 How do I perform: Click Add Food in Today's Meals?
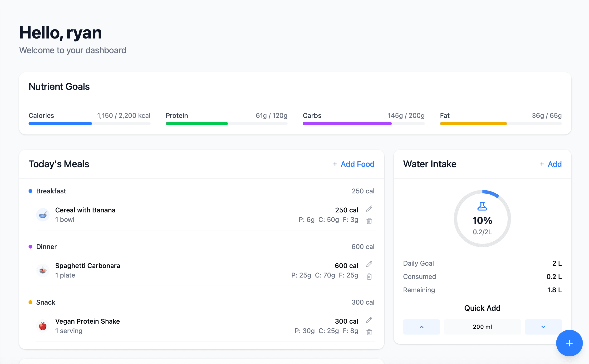[x=353, y=164]
